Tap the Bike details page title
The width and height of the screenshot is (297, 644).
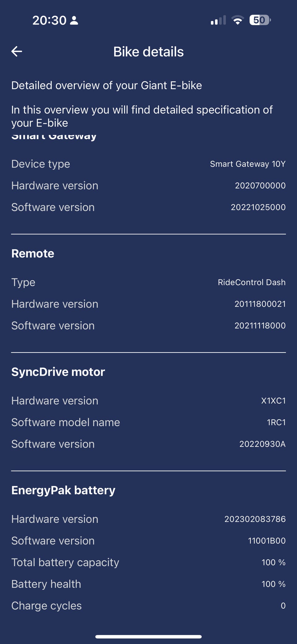(x=148, y=52)
